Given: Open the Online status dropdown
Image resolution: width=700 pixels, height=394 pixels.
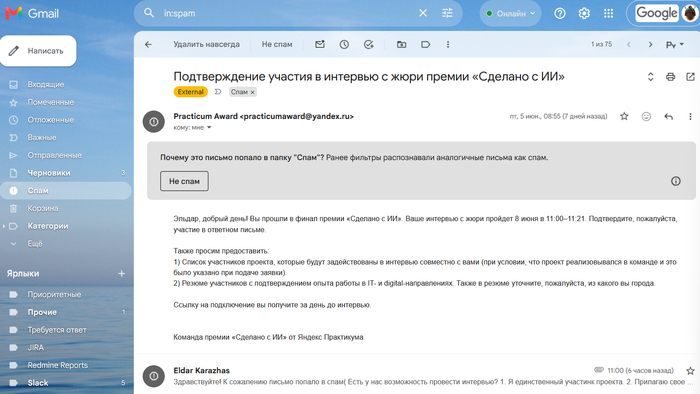Looking at the screenshot, I should 510,13.
